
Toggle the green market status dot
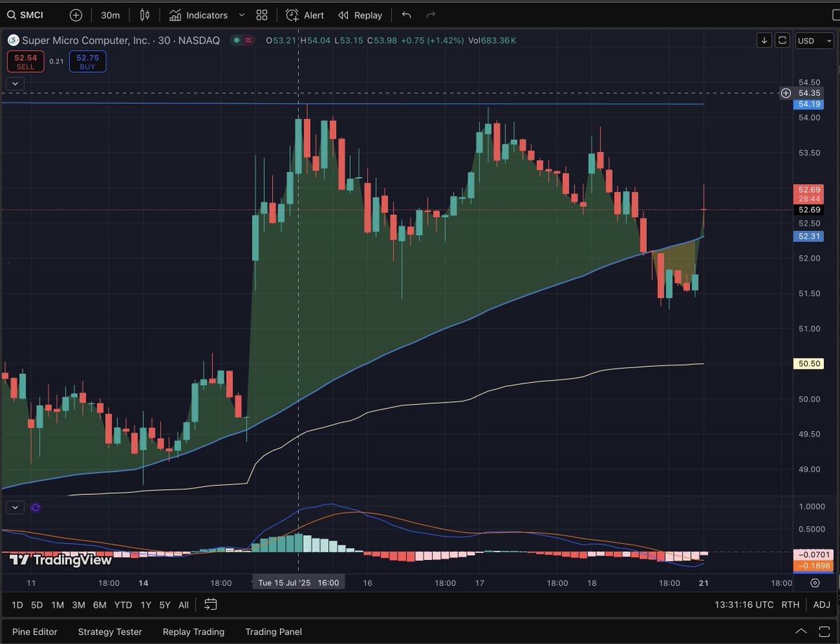coord(237,41)
